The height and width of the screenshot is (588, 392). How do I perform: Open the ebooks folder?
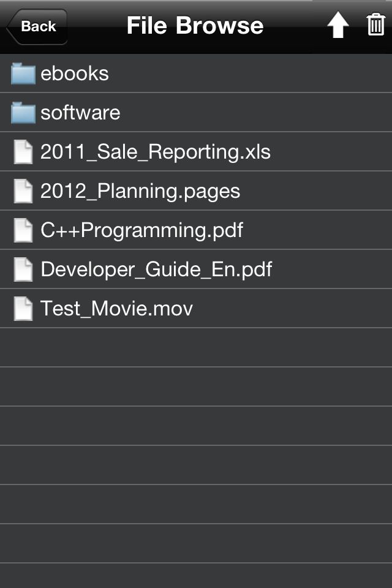196,73
